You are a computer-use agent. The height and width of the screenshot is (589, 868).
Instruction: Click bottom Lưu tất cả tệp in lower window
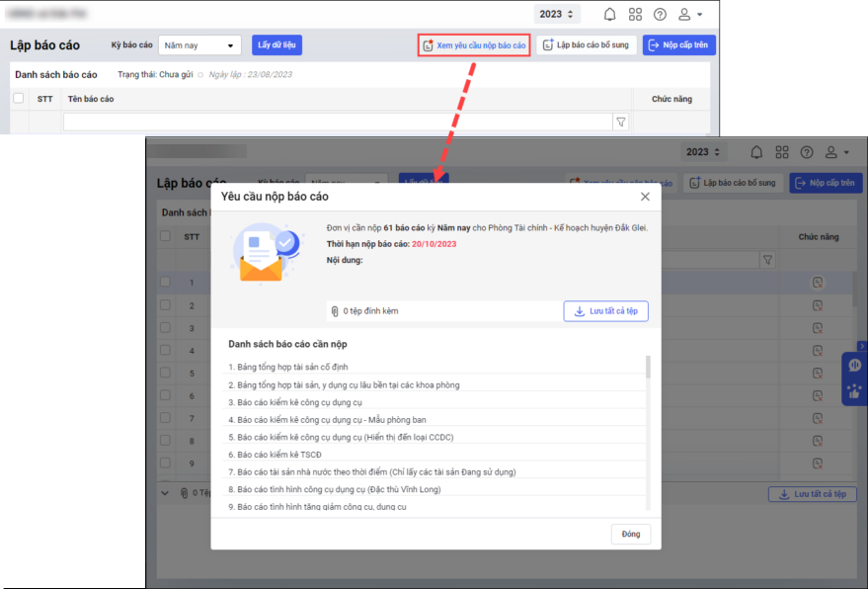(812, 494)
